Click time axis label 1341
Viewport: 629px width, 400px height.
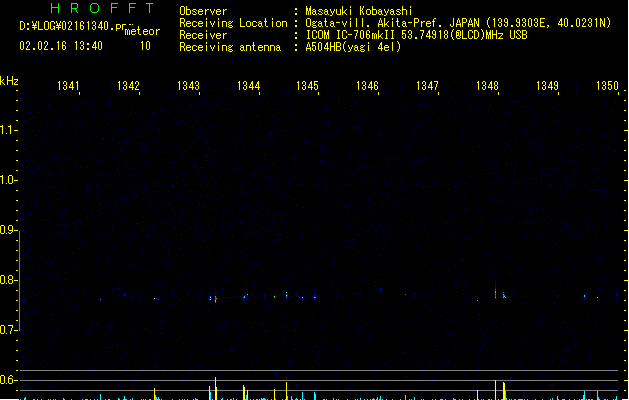68,86
